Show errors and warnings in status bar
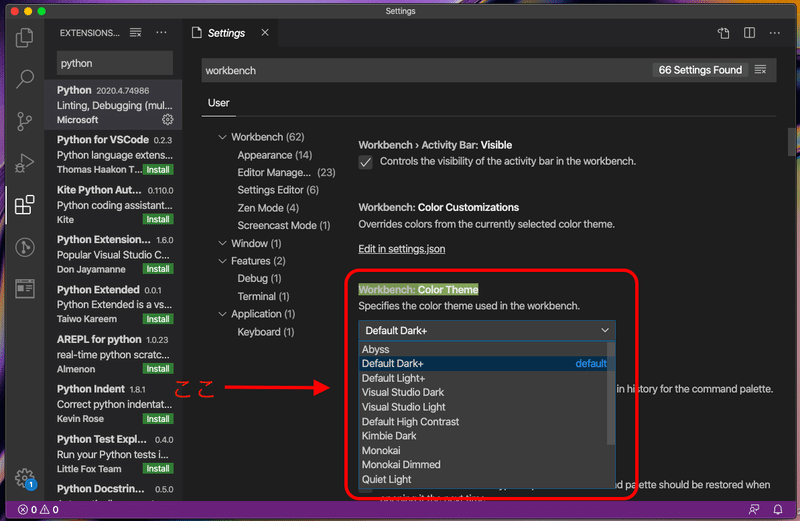 (x=38, y=509)
